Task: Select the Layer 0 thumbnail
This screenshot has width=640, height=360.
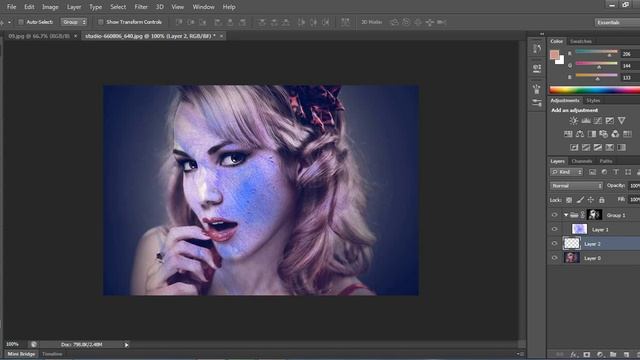Action: tap(571, 258)
